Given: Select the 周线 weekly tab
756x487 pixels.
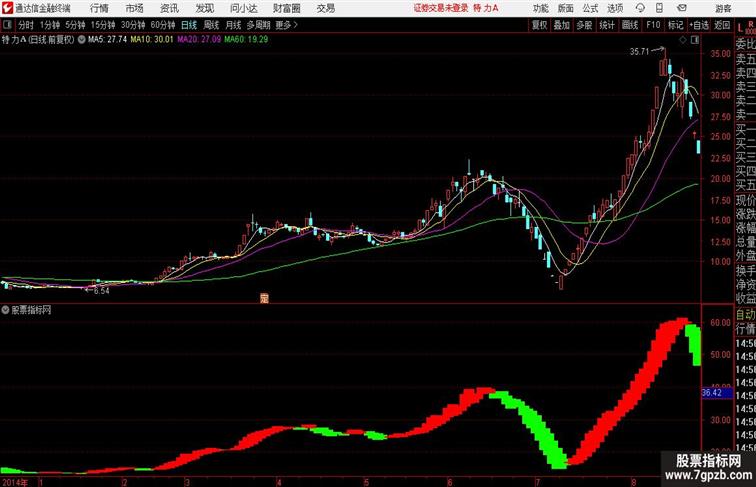Looking at the screenshot, I should click(x=211, y=25).
